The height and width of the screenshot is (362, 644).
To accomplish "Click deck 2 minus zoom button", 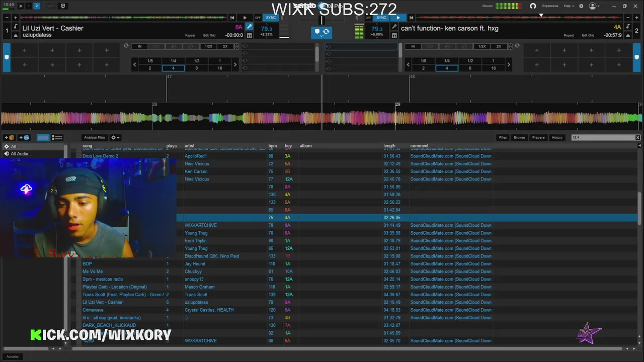I will point(629,18).
